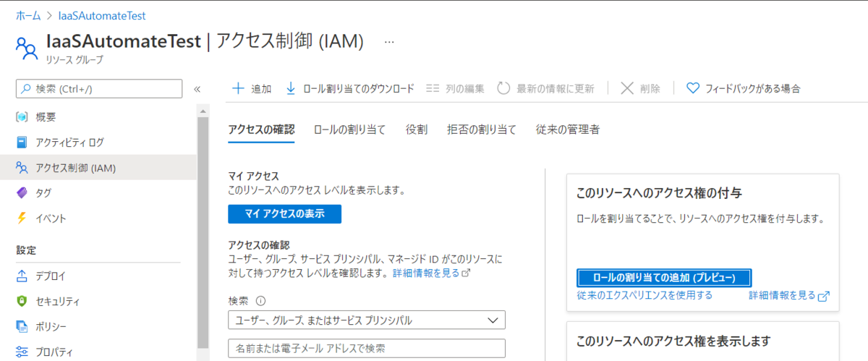Click the X icon beside 削除
Viewport: 868px width, 361px height.
(x=627, y=88)
